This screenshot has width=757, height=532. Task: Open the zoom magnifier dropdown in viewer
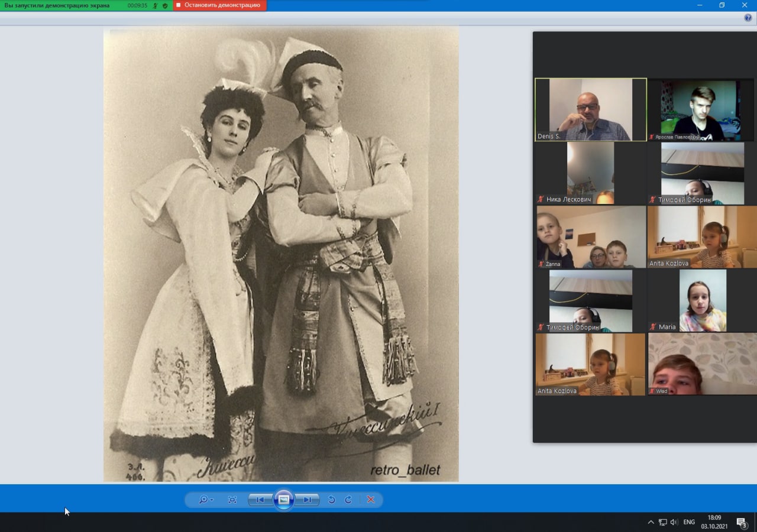[205, 499]
